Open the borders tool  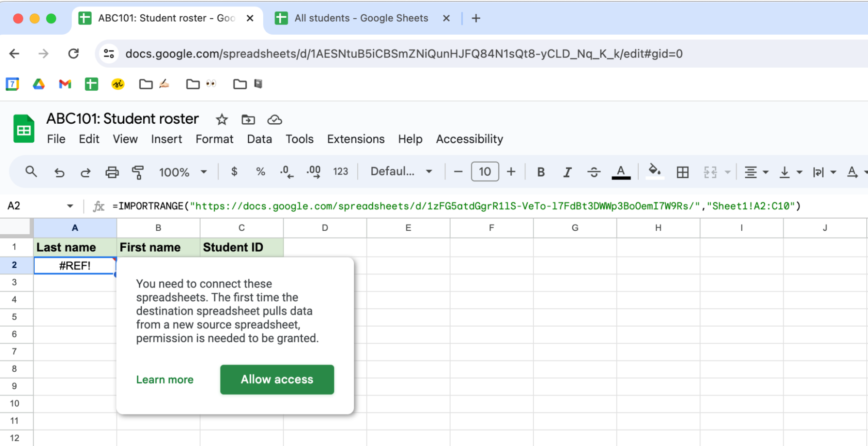tap(683, 172)
